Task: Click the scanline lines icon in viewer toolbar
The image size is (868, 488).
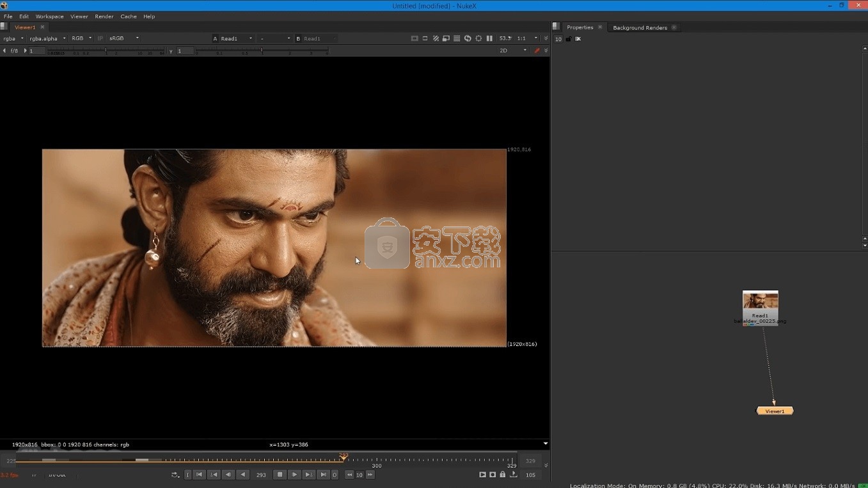Action: pos(457,38)
